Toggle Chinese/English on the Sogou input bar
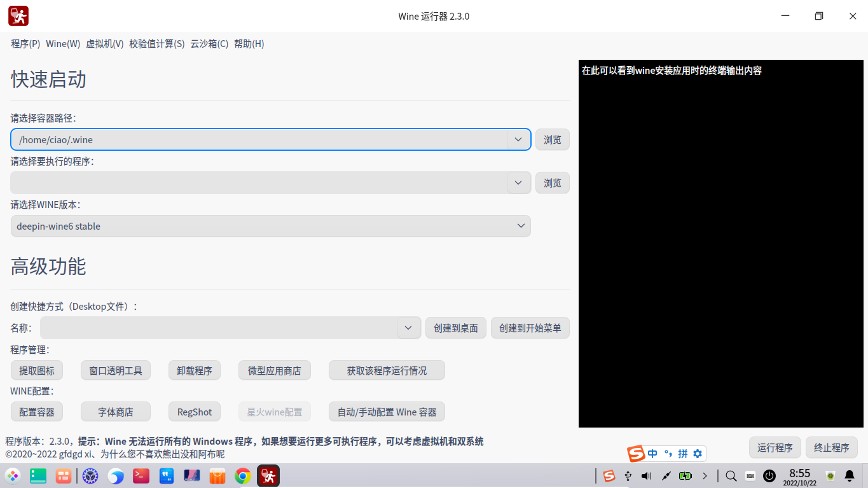Viewport: 868px width, 488px height. [x=652, y=453]
